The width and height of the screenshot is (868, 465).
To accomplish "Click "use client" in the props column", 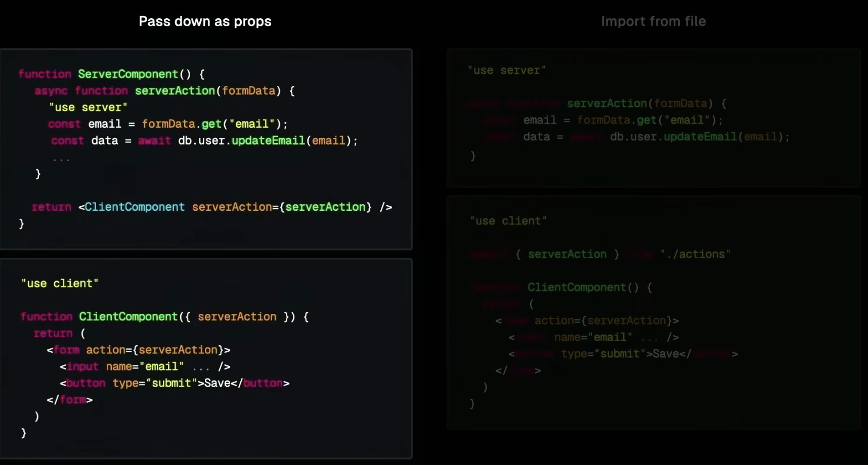I will click(x=60, y=283).
